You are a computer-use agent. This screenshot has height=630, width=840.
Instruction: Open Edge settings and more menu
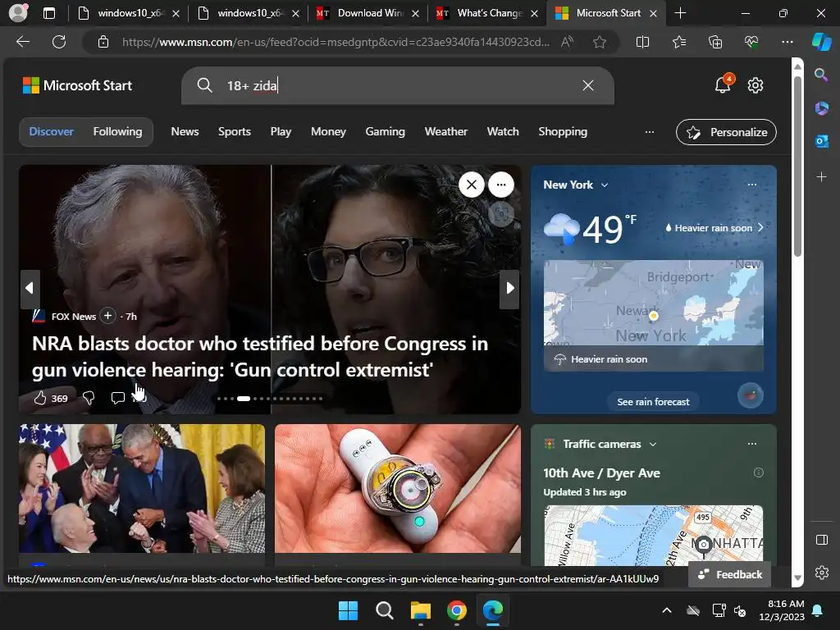(787, 42)
